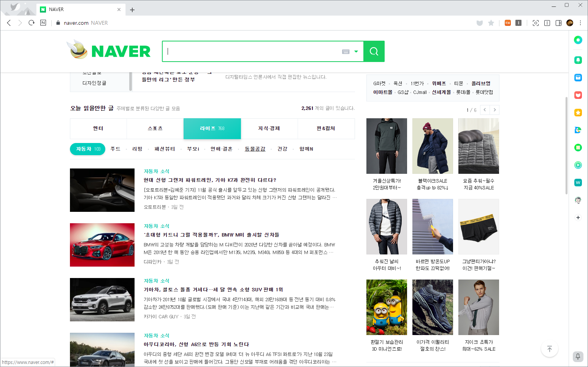The width and height of the screenshot is (588, 367).
Task: Open the 위메프 shopping link
Action: coord(439,83)
